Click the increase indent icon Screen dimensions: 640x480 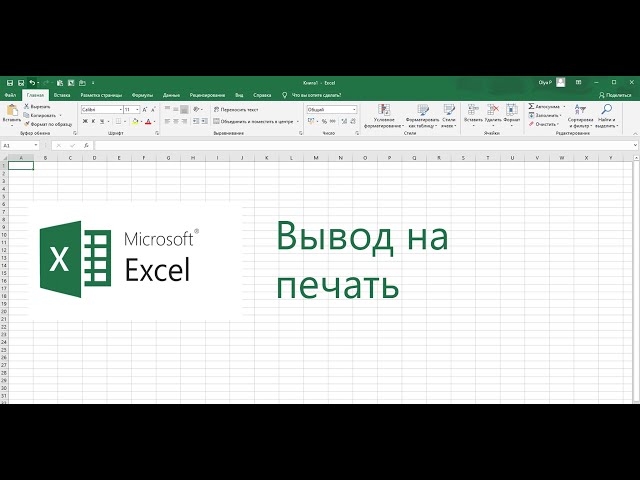pyautogui.click(x=204, y=121)
